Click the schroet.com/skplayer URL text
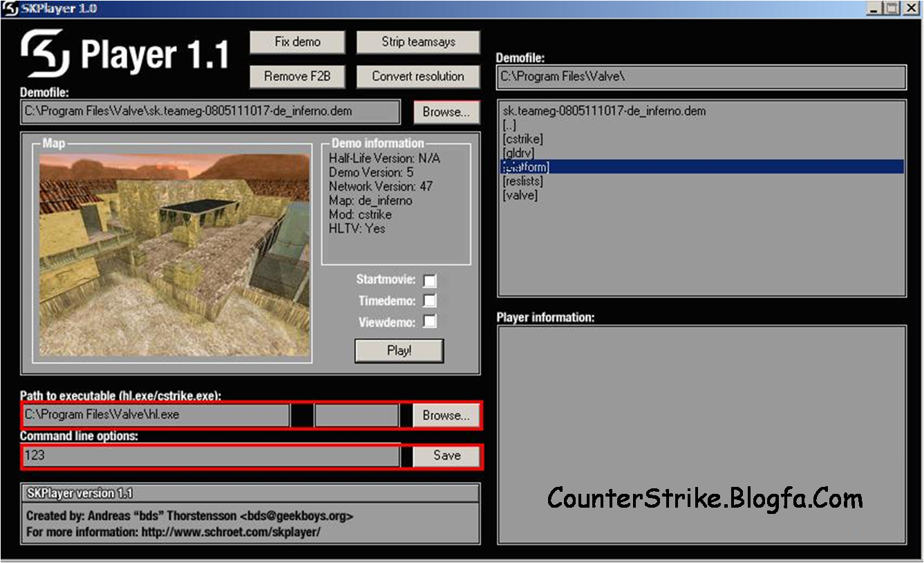The image size is (924, 563). pos(231,532)
